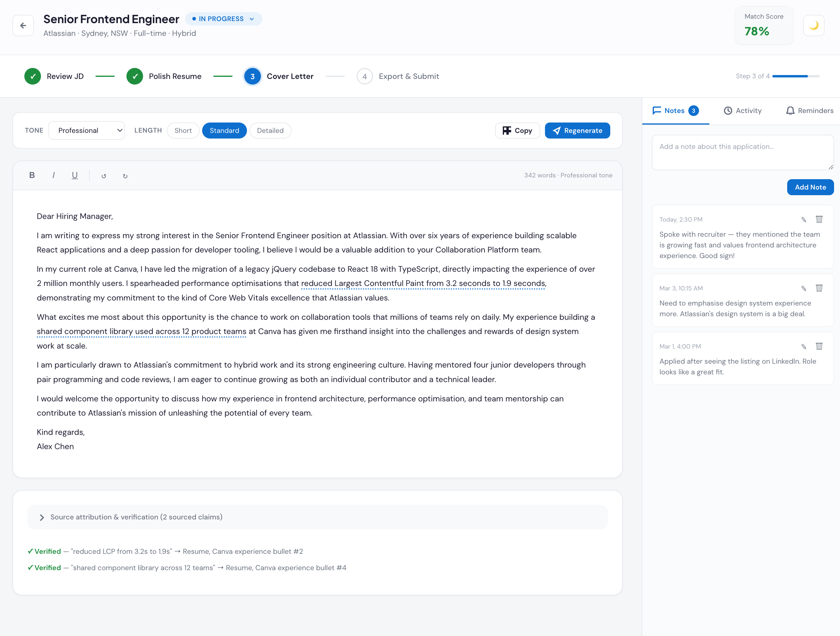
Task: Click the back arrow to return to applications
Action: [23, 26]
